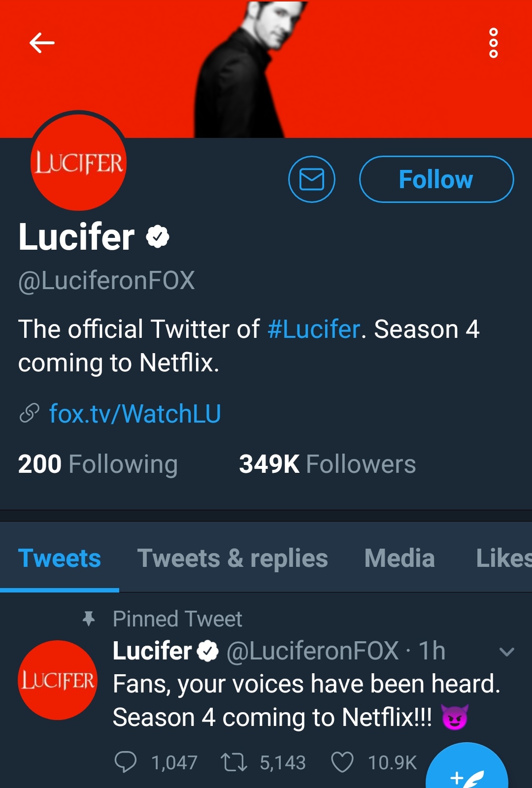532x788 pixels.
Task: Open the Tweets & replies tab
Action: [233, 558]
